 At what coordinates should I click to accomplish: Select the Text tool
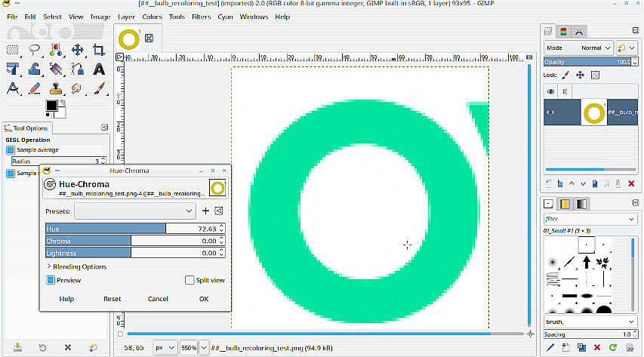[x=98, y=69]
